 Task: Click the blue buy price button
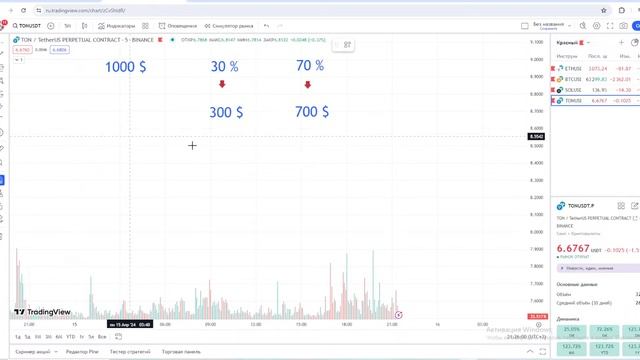point(60,50)
